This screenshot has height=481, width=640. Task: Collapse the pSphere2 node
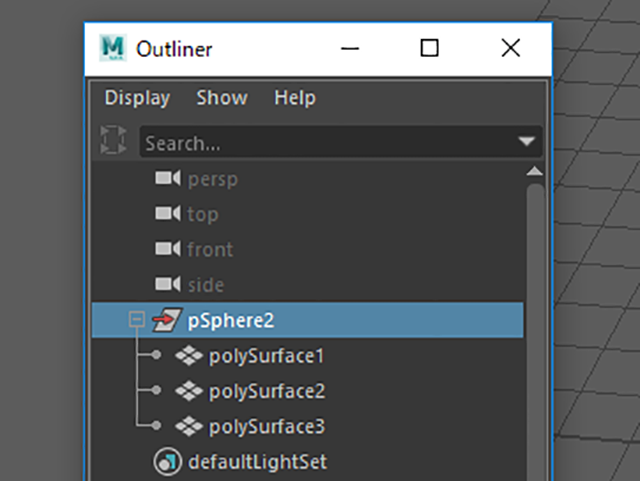tap(137, 319)
